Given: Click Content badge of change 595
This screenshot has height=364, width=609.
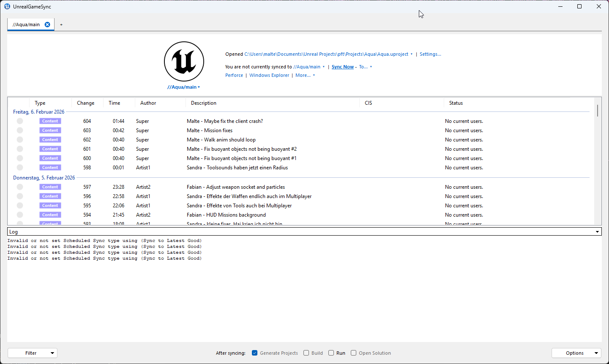Looking at the screenshot, I should pos(50,206).
